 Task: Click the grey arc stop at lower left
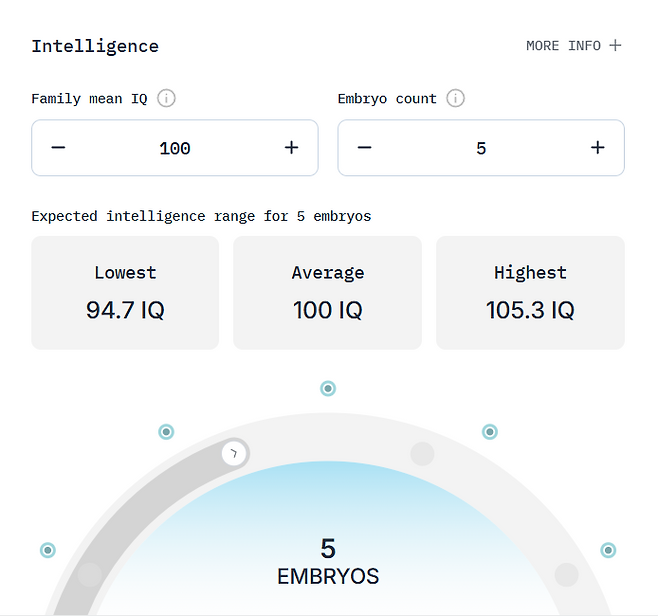tap(89, 574)
